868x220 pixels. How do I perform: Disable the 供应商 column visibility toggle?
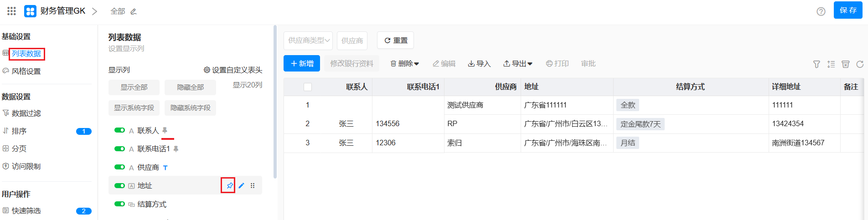[119, 167]
